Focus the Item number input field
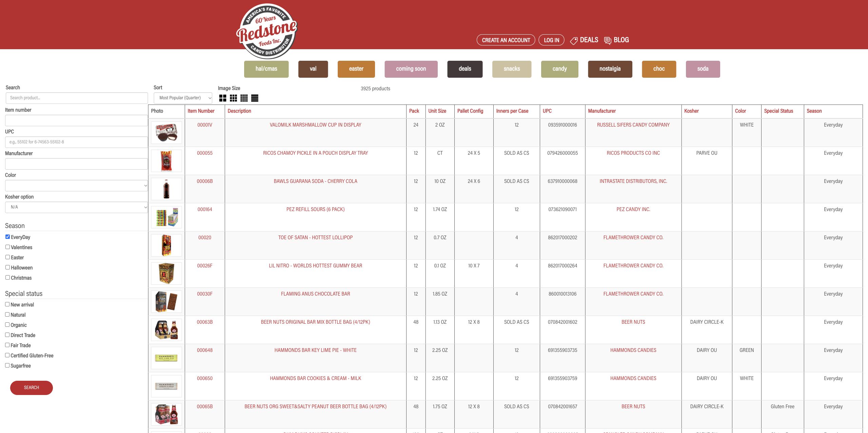Image resolution: width=868 pixels, height=433 pixels. coord(77,120)
